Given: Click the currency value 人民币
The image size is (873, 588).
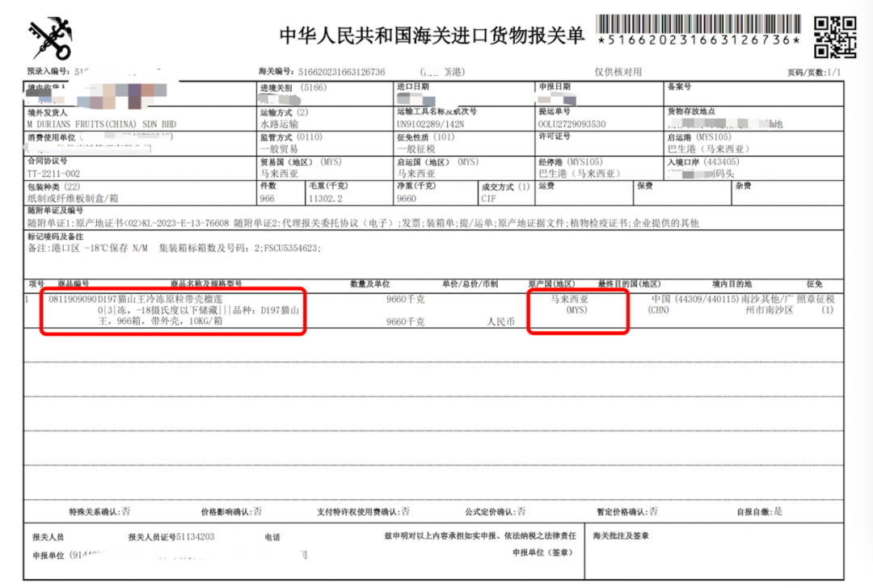Looking at the screenshot, I should [x=501, y=322].
